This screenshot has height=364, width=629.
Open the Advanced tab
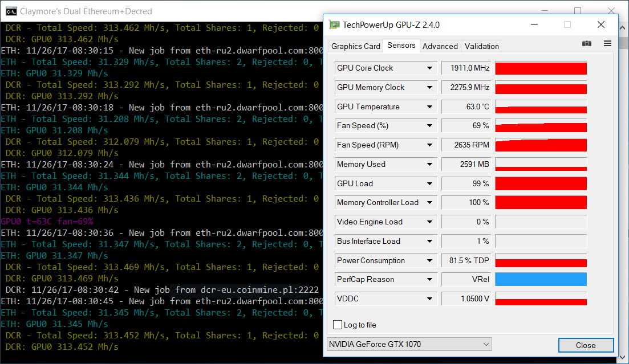440,46
